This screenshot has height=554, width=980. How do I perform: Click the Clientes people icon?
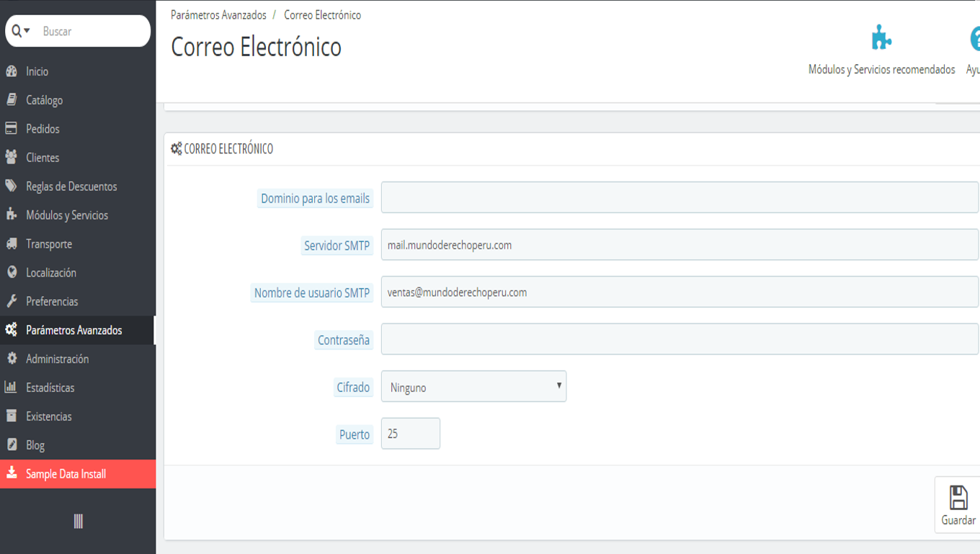tap(12, 158)
